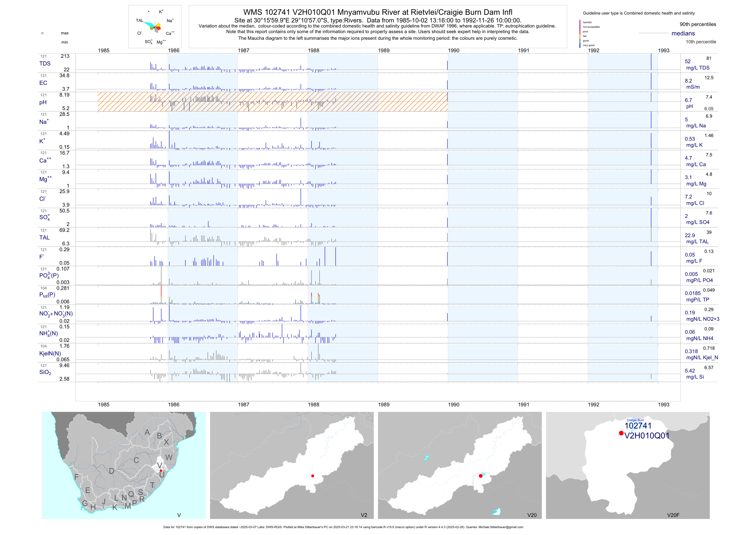Viewport: 756px width, 535px height.
Task: Click the TDS row label
Action: click(45, 64)
